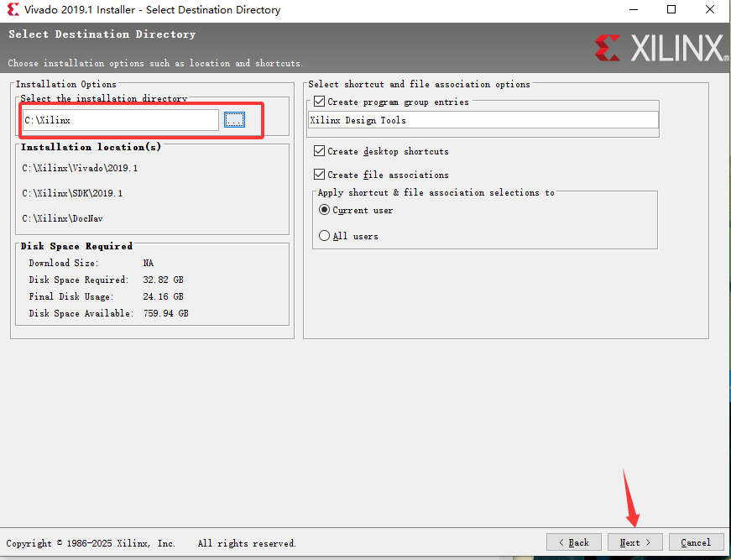Click the 32.82 GB disk space required value
This screenshot has width=731, height=560.
(x=163, y=280)
